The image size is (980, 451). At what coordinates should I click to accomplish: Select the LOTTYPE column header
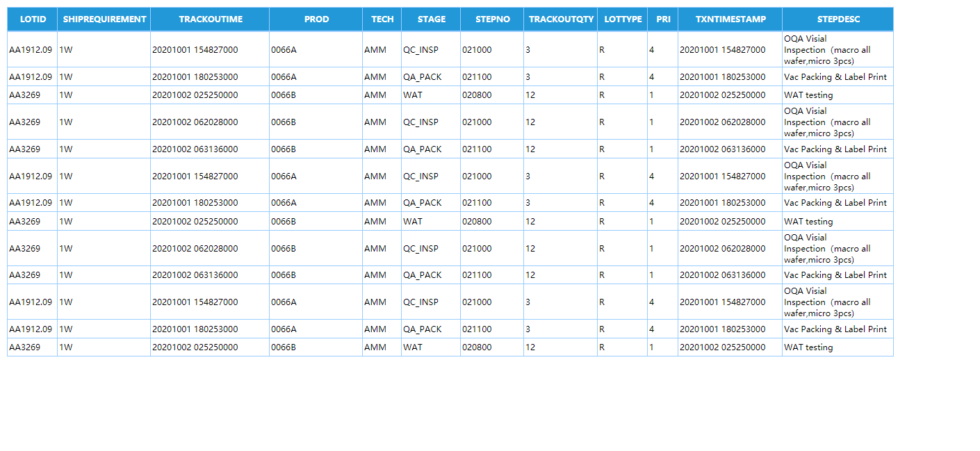coord(623,19)
